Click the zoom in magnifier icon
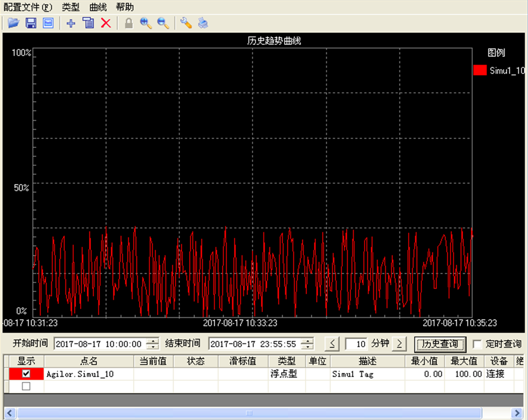 tap(146, 23)
